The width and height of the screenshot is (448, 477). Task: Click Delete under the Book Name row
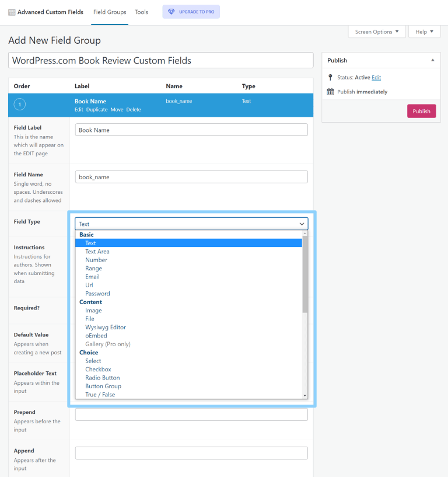pyautogui.click(x=134, y=110)
